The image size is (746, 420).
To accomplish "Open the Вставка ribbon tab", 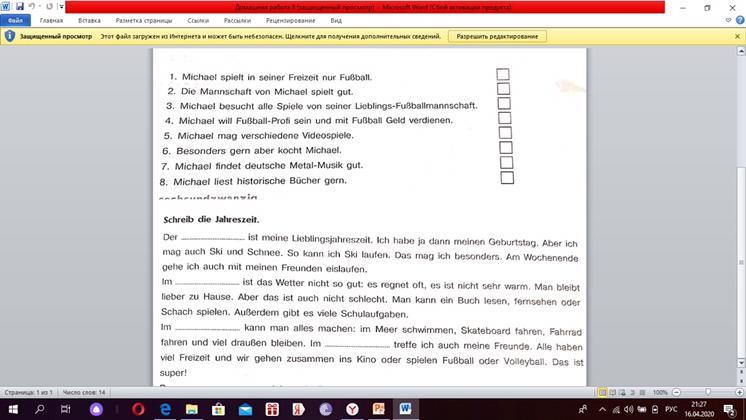I will (x=89, y=20).
